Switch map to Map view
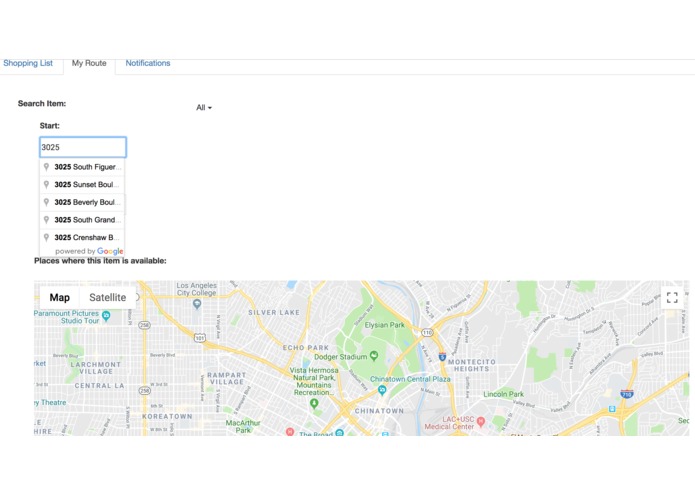695x494 pixels. click(x=59, y=297)
